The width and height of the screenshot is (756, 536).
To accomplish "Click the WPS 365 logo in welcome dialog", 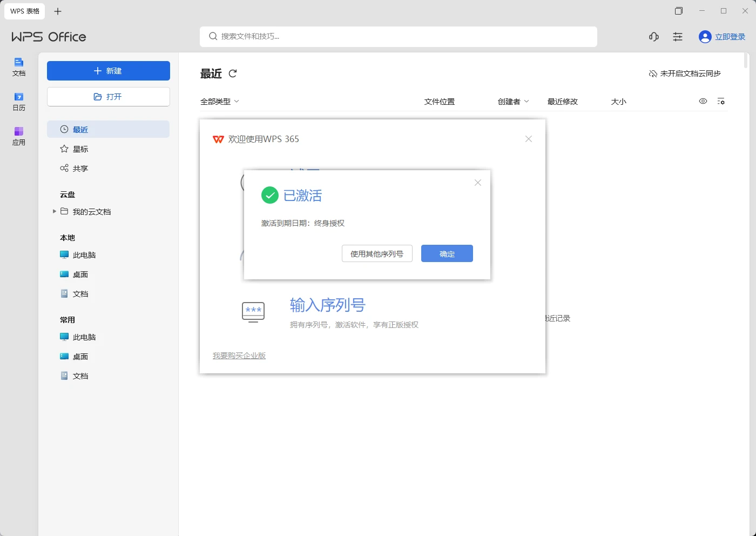I will tap(218, 139).
